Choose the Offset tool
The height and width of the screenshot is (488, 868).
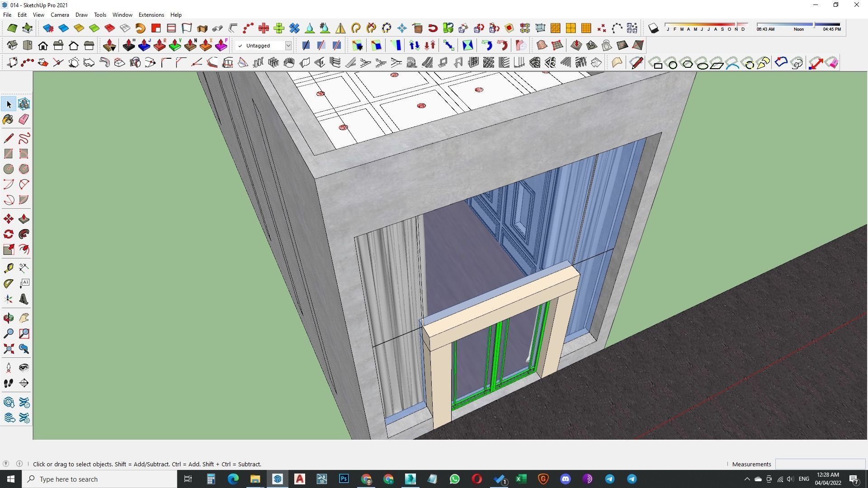24,249
